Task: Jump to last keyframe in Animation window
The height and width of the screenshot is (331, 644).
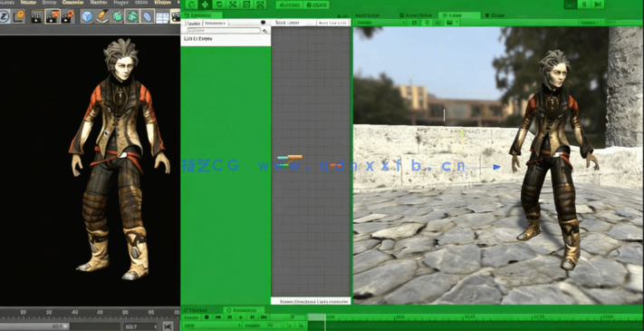Action: click(264, 317)
